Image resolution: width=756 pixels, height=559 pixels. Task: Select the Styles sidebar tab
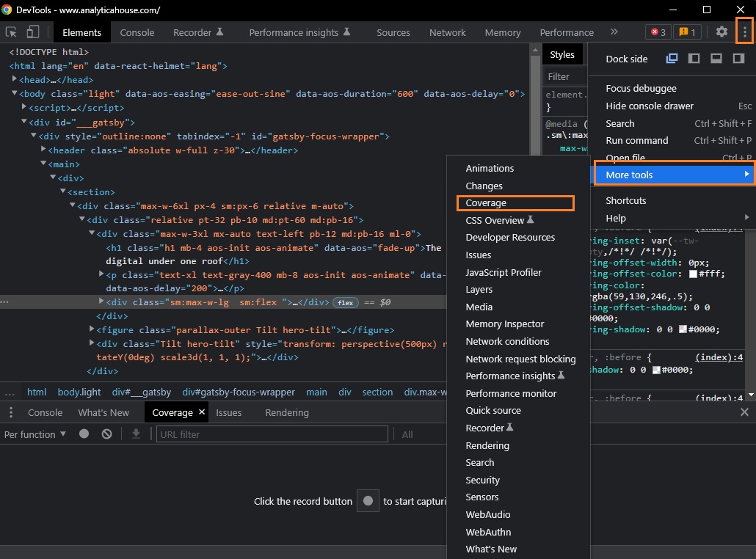pyautogui.click(x=562, y=54)
